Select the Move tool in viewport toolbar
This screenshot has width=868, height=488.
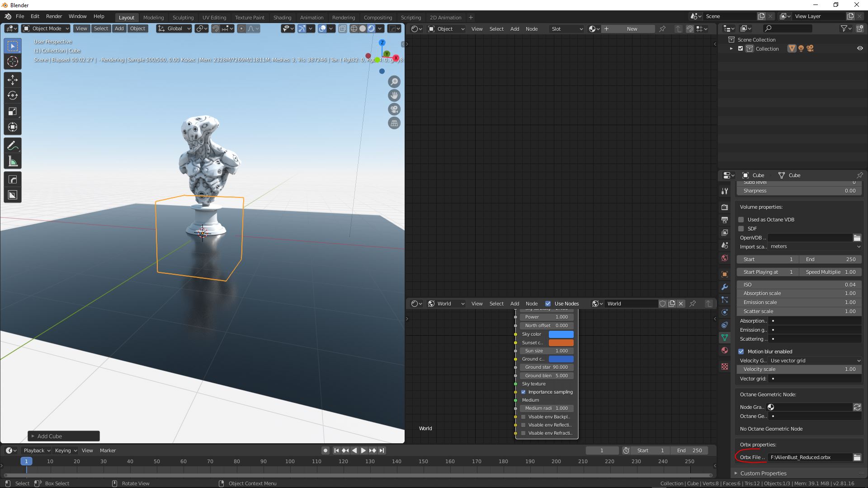[13, 80]
